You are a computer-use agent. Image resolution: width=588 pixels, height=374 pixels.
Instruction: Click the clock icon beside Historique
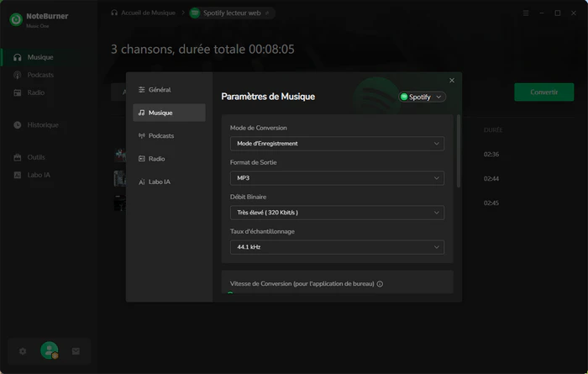(x=18, y=125)
